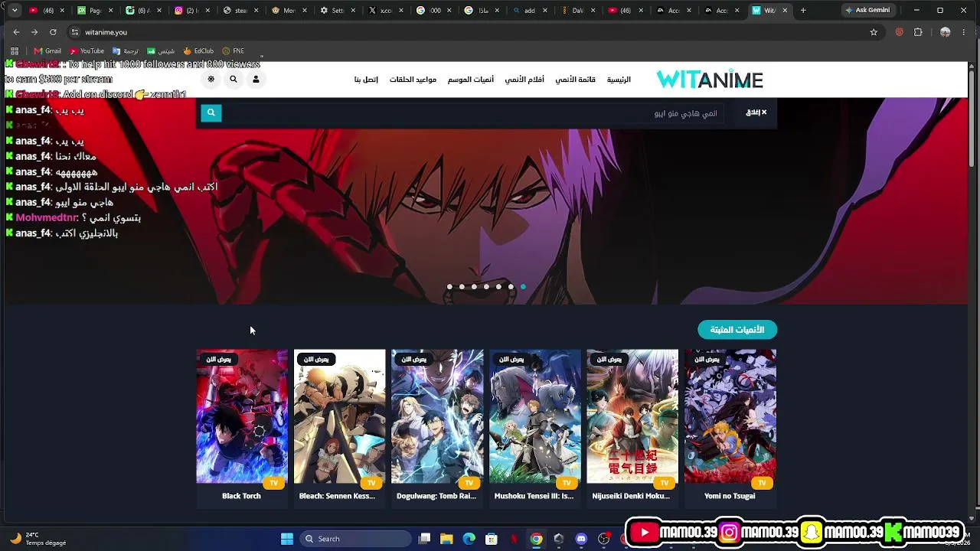Open the user account icon in header

coord(256,79)
